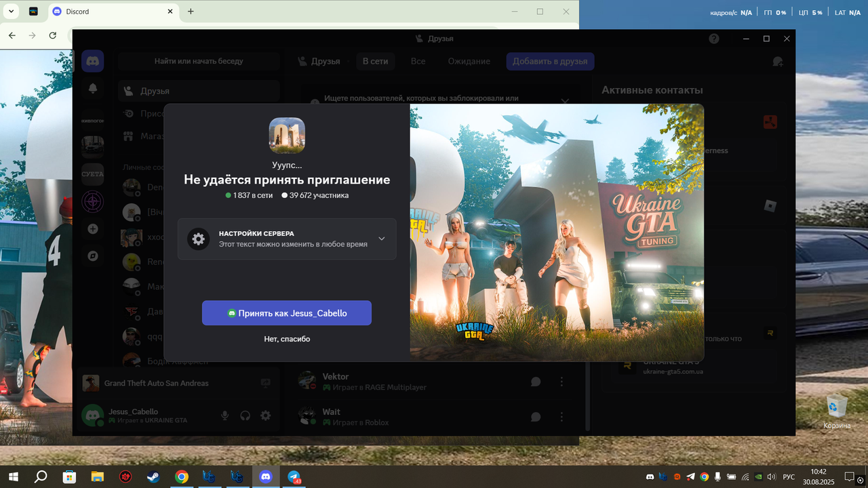Open the NVIDIA icon in the system tray
The image size is (868, 488).
click(x=758, y=476)
